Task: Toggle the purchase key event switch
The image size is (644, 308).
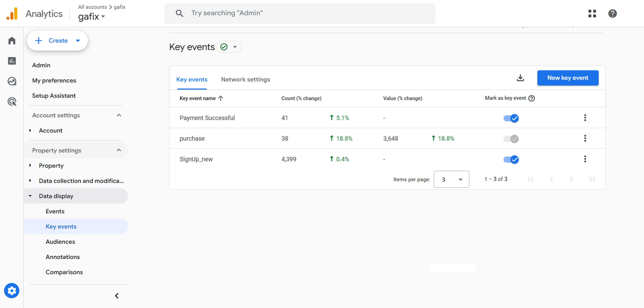Action: point(511,139)
